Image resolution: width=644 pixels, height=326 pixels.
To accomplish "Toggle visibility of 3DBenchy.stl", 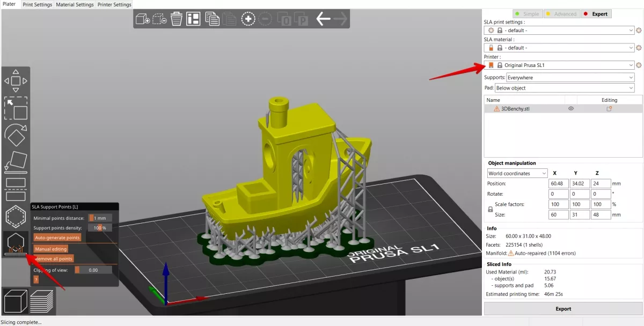I will (570, 108).
